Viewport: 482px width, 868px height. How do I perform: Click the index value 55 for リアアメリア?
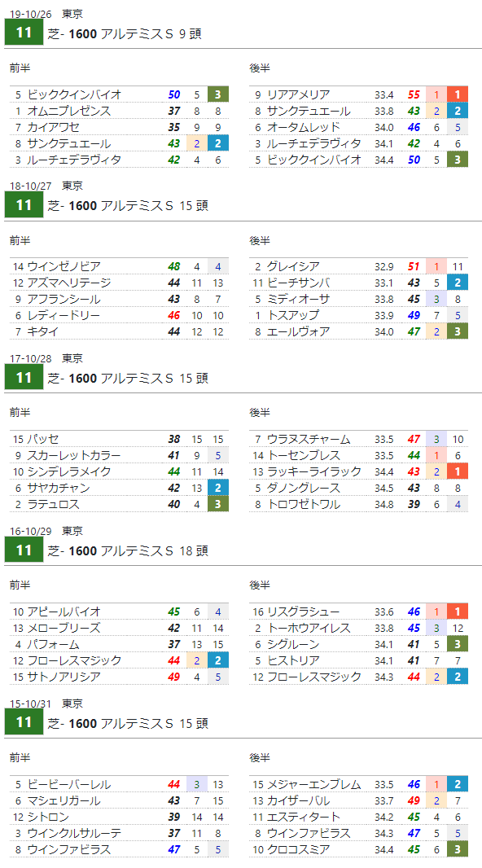[x=414, y=94]
